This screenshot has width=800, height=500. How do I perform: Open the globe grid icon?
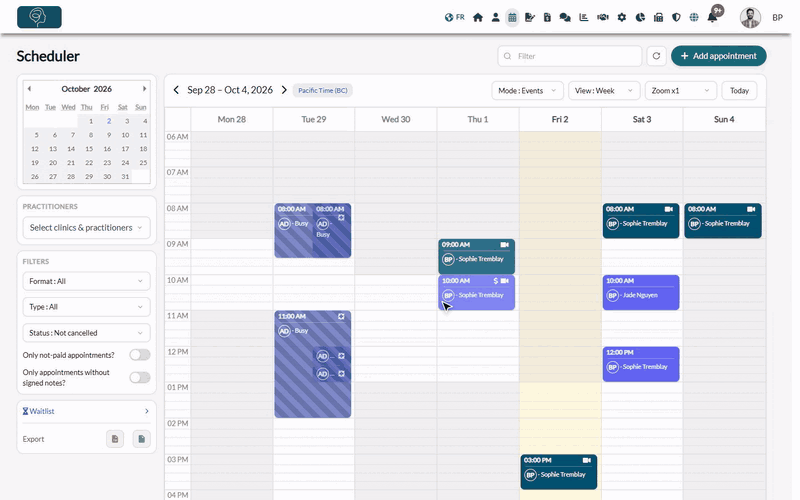(x=694, y=17)
